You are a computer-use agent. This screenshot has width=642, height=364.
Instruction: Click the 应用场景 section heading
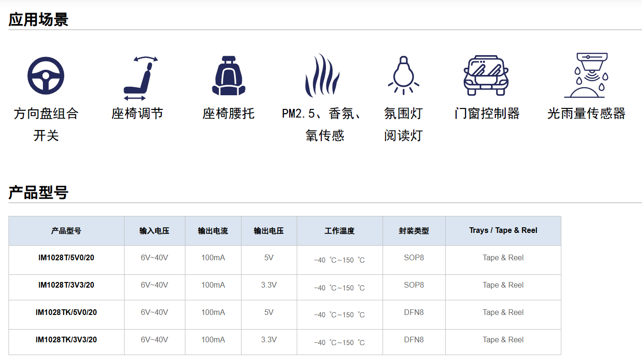tap(38, 19)
